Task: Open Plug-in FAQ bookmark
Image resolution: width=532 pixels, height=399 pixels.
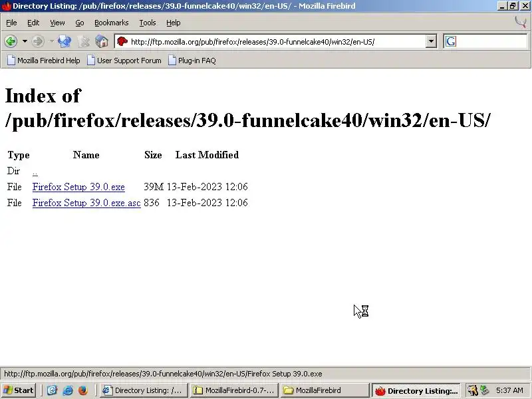Action: tap(192, 61)
